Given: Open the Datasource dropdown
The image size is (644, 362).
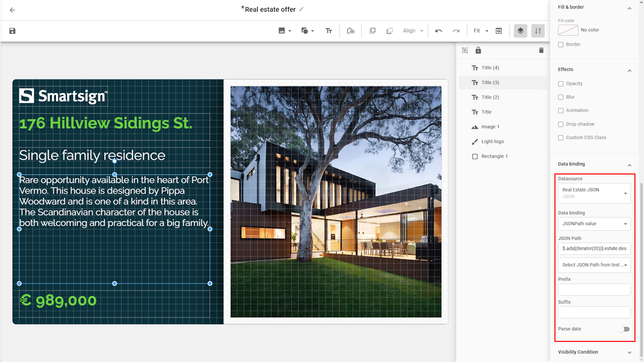Looking at the screenshot, I should (x=594, y=193).
